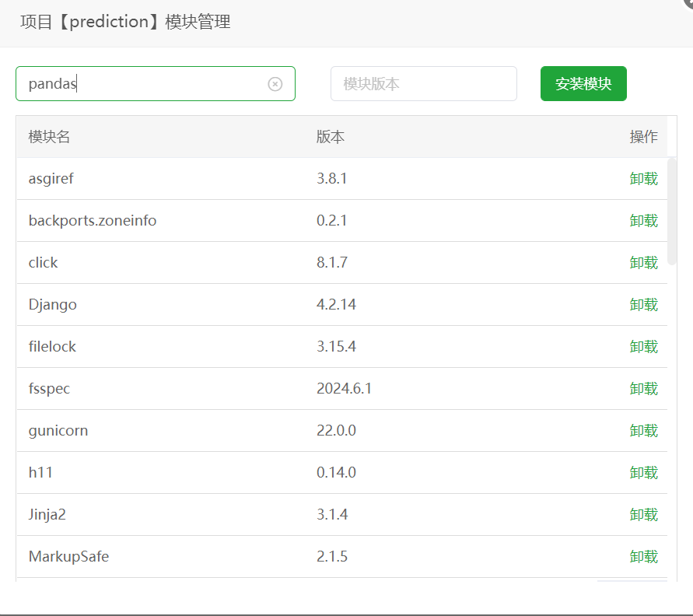Select the h11 module name
Image resolution: width=693 pixels, height=616 pixels.
[x=40, y=472]
